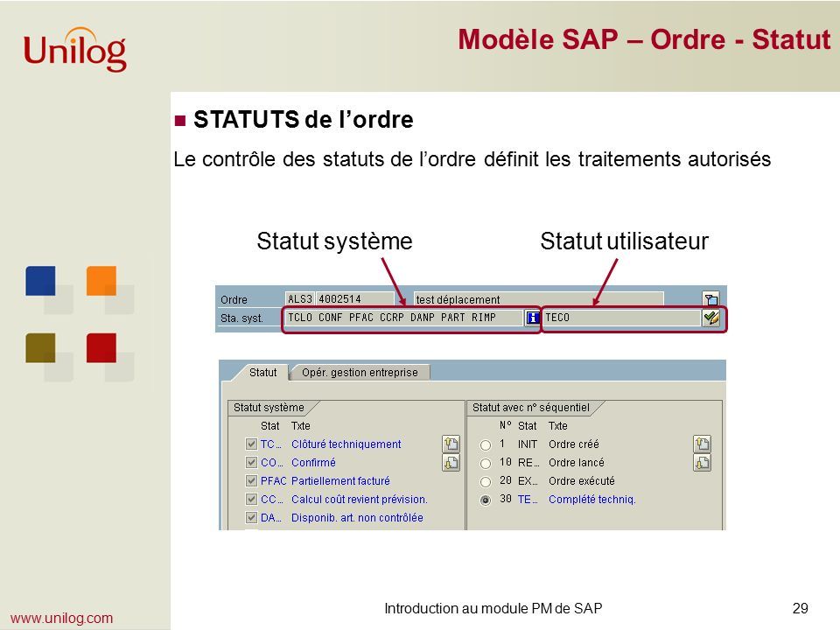The height and width of the screenshot is (630, 840).
Task: Click the Confirmé status text
Action: 313,462
